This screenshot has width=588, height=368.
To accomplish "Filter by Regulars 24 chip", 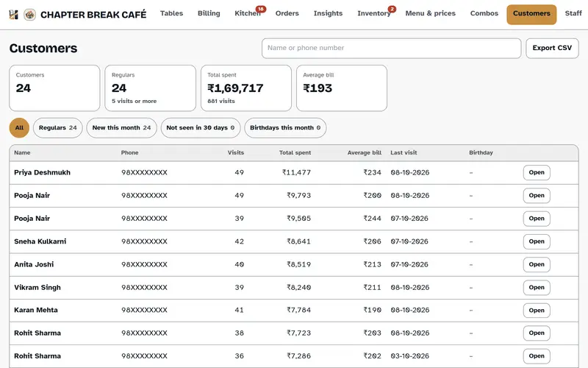I will pyautogui.click(x=58, y=127).
